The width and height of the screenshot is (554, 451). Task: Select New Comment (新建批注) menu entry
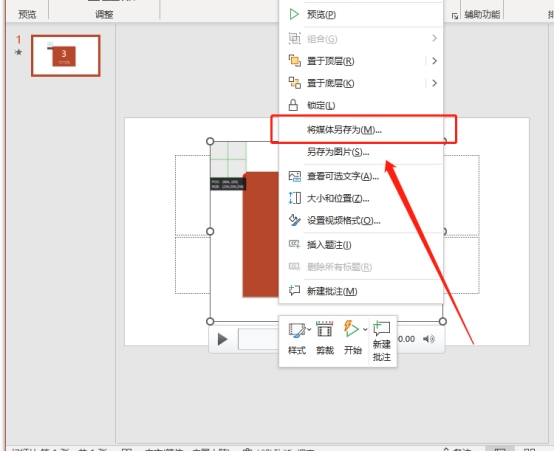tap(361, 291)
